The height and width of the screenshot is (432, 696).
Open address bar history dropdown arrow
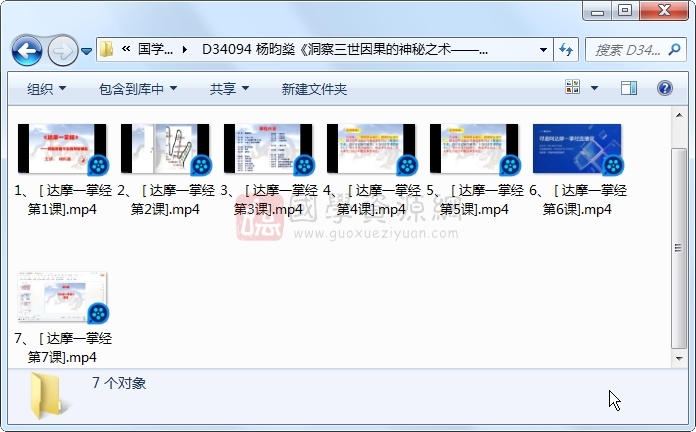(x=543, y=50)
